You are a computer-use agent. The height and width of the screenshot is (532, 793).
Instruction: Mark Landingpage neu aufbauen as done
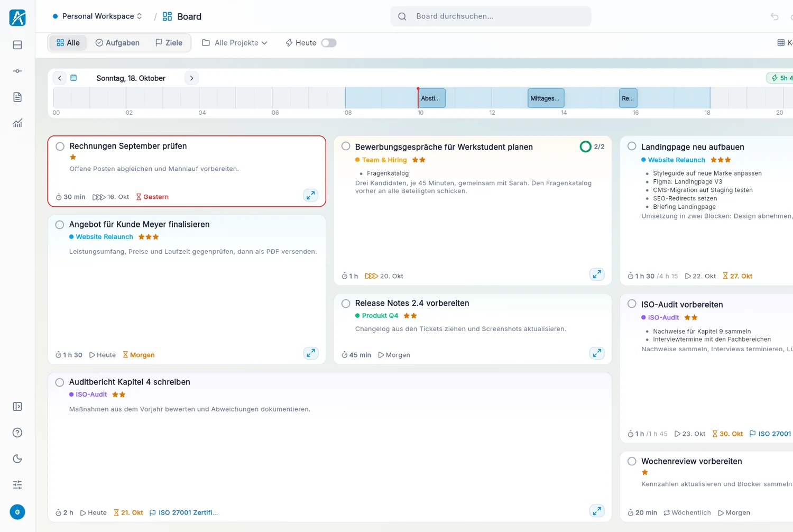(632, 146)
